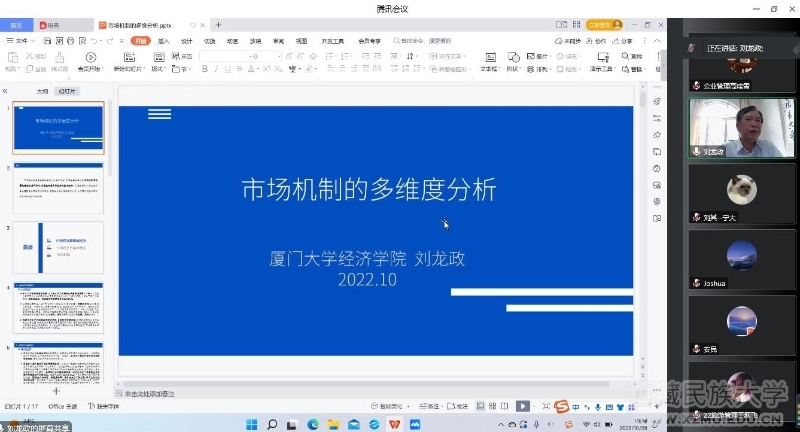Click the WPS icon in Windows taskbar

394,424
